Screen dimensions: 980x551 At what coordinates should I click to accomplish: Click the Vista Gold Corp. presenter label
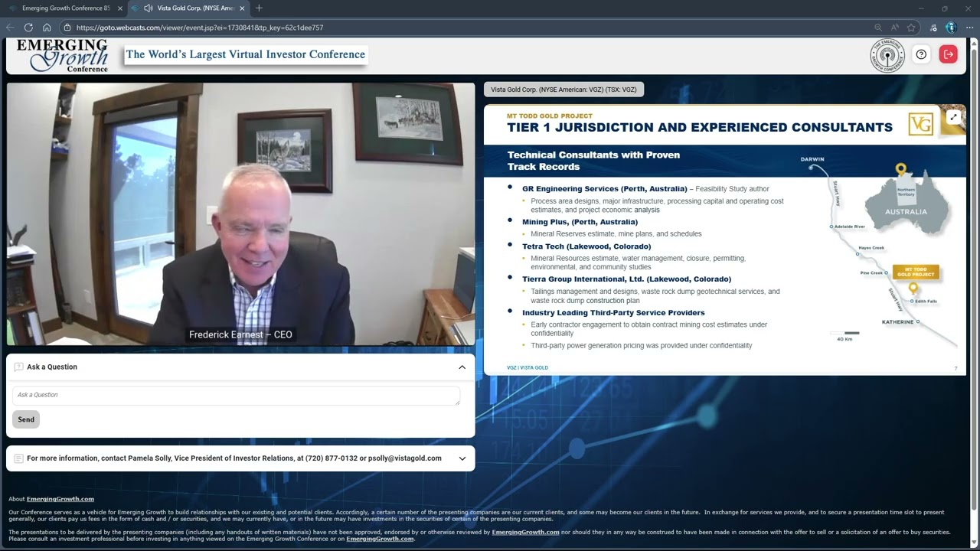[563, 90]
